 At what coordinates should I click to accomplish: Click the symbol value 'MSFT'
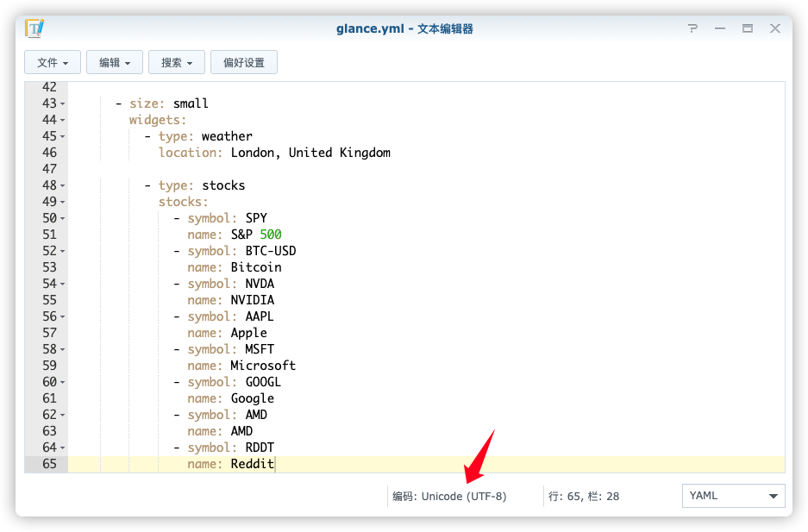(260, 349)
